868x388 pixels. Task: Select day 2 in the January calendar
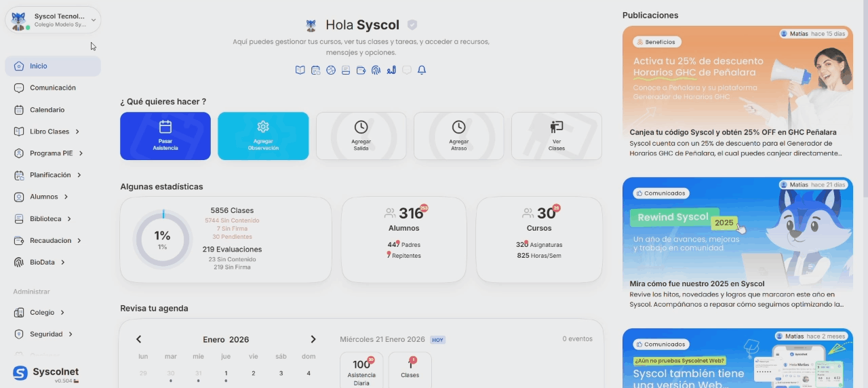[x=254, y=373]
